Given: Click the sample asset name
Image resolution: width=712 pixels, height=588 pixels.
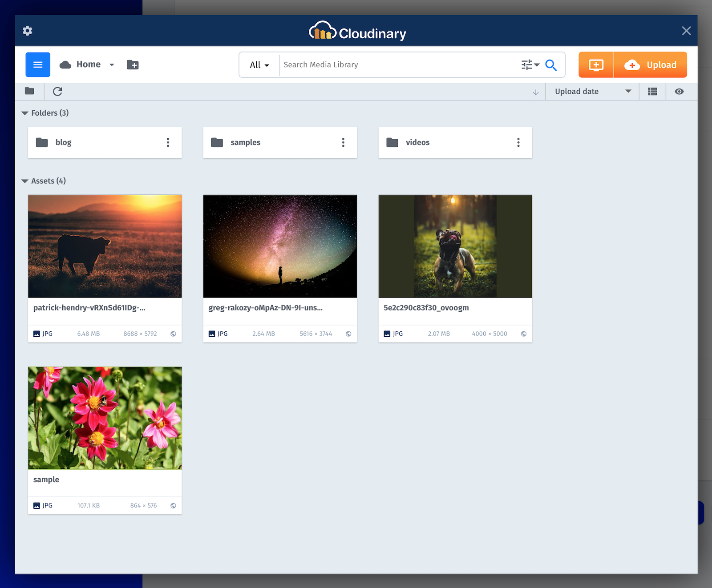Looking at the screenshot, I should tap(46, 479).
